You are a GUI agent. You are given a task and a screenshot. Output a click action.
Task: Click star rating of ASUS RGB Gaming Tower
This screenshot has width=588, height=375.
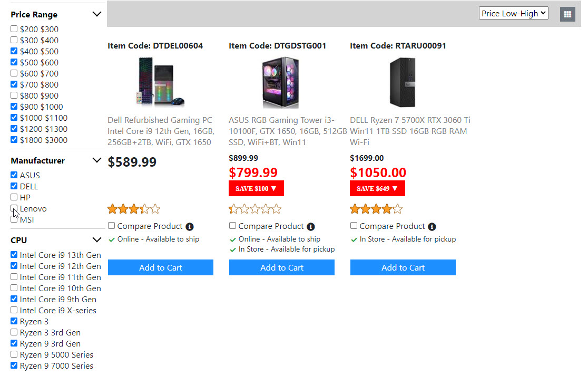click(x=255, y=209)
